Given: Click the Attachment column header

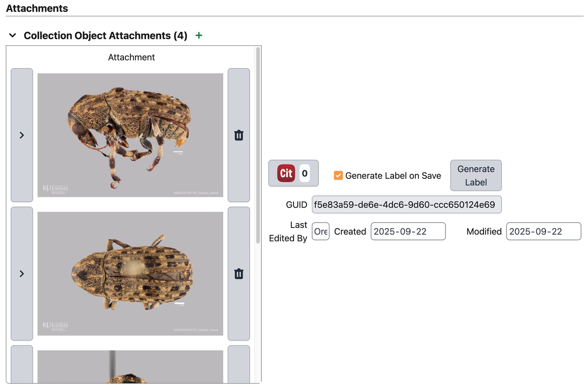Looking at the screenshot, I should (131, 57).
